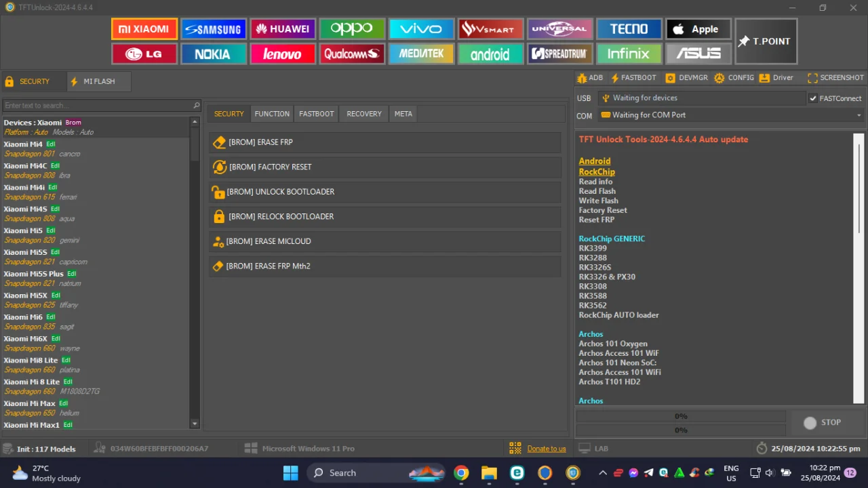Select the Xiaomi brand button
Screen dimensions: 868x488
[144, 29]
